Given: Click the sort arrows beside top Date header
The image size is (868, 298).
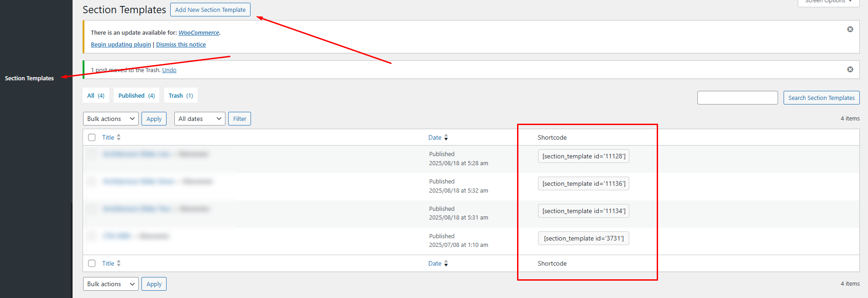Looking at the screenshot, I should [446, 137].
